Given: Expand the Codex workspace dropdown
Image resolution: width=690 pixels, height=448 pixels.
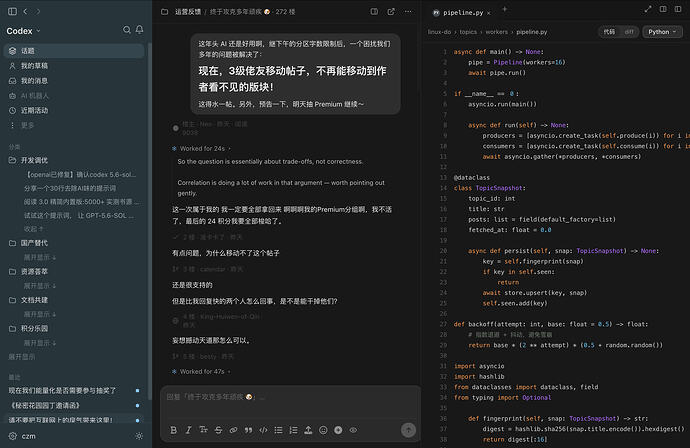Looking at the screenshot, I should coord(23,31).
